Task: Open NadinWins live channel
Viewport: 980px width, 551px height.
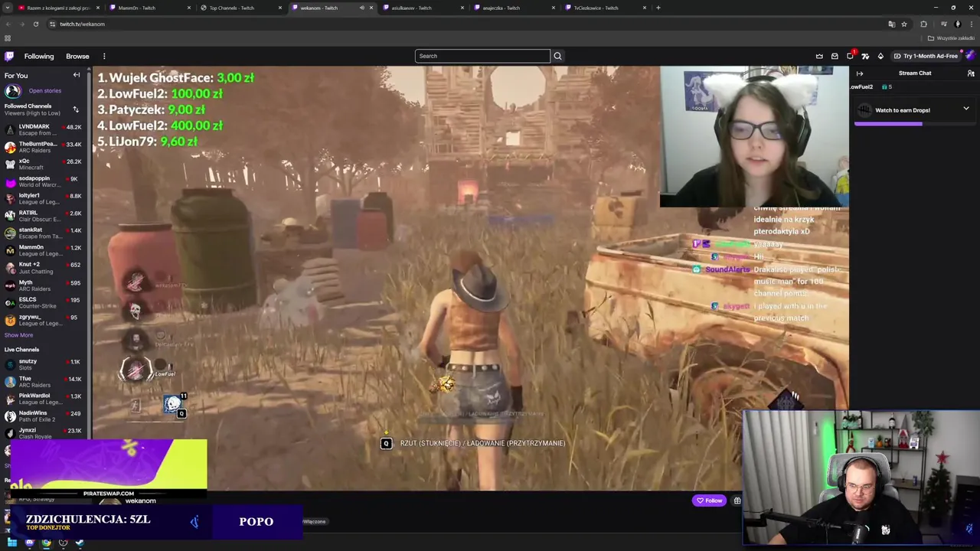Action: click(x=43, y=416)
